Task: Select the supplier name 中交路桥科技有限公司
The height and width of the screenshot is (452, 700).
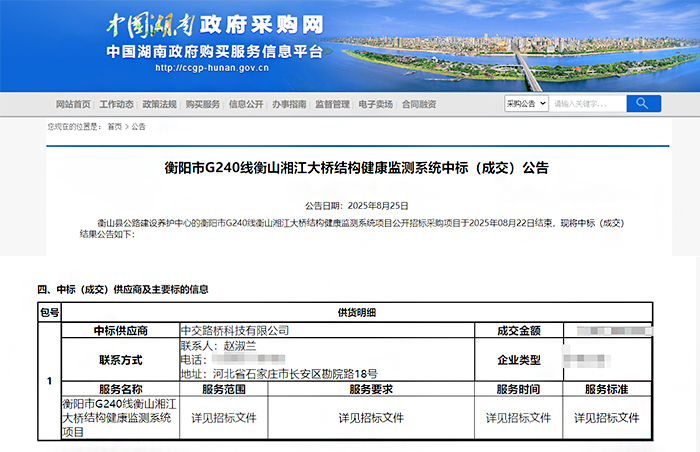Action: pos(235,331)
